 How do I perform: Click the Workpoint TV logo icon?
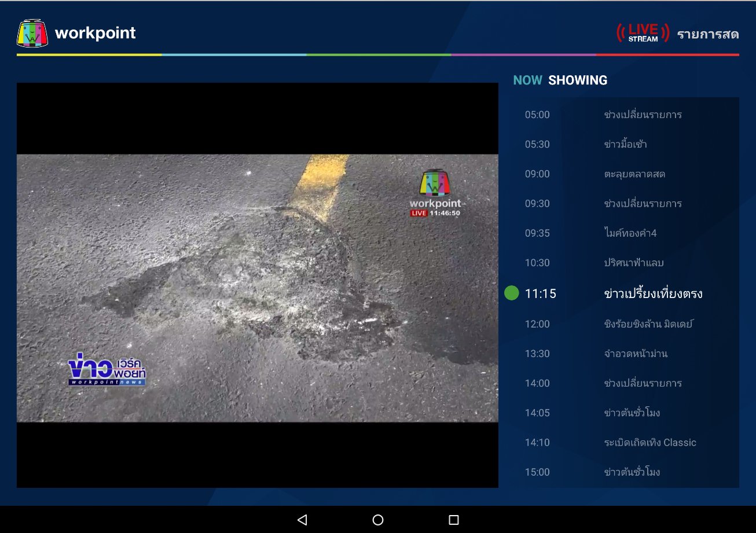[x=32, y=33]
